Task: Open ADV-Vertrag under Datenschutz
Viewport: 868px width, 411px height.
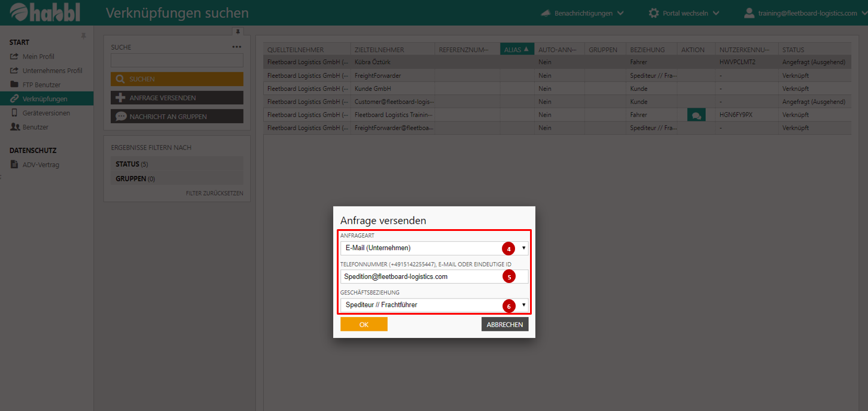Action: pyautogui.click(x=41, y=165)
